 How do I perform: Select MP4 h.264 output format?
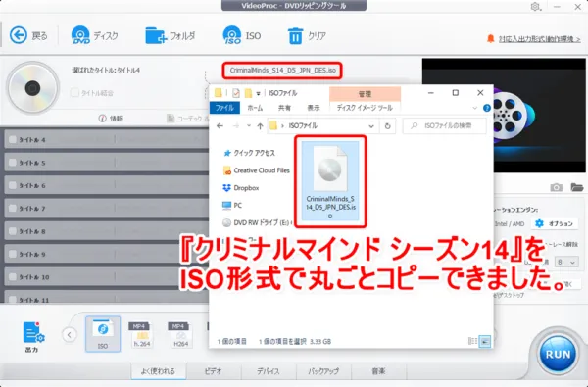[141, 334]
